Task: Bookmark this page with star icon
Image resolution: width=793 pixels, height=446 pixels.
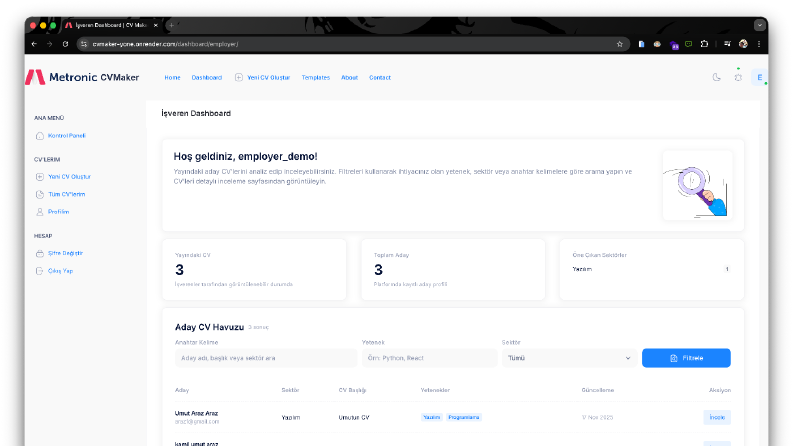Action: pos(620,44)
